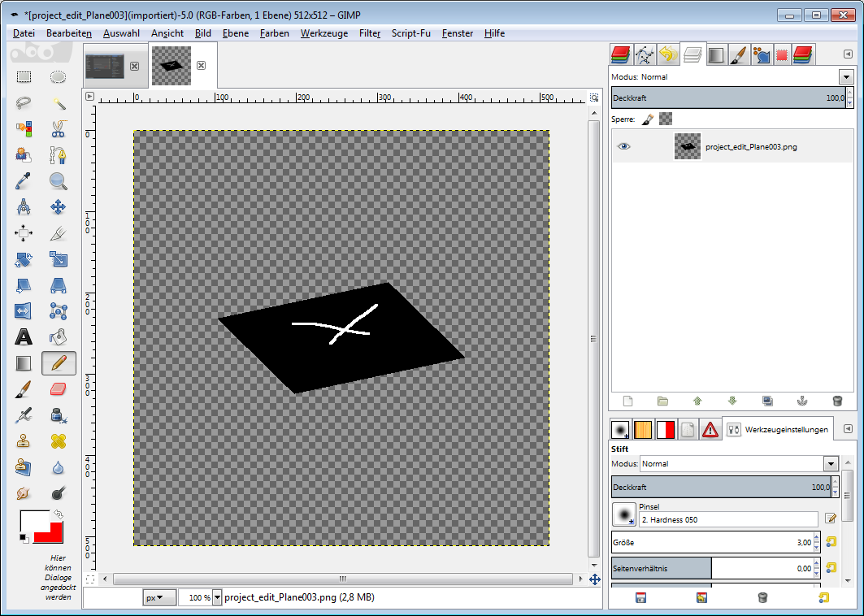Select the Zoom magnifier tool
Viewport: 864px width, 616px height.
click(58, 180)
